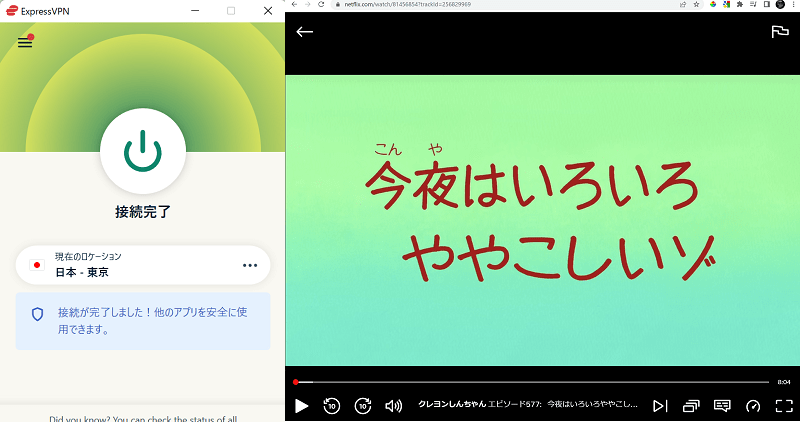The height and width of the screenshot is (422, 800).
Task: Click the browser back button
Action: pos(294,4)
